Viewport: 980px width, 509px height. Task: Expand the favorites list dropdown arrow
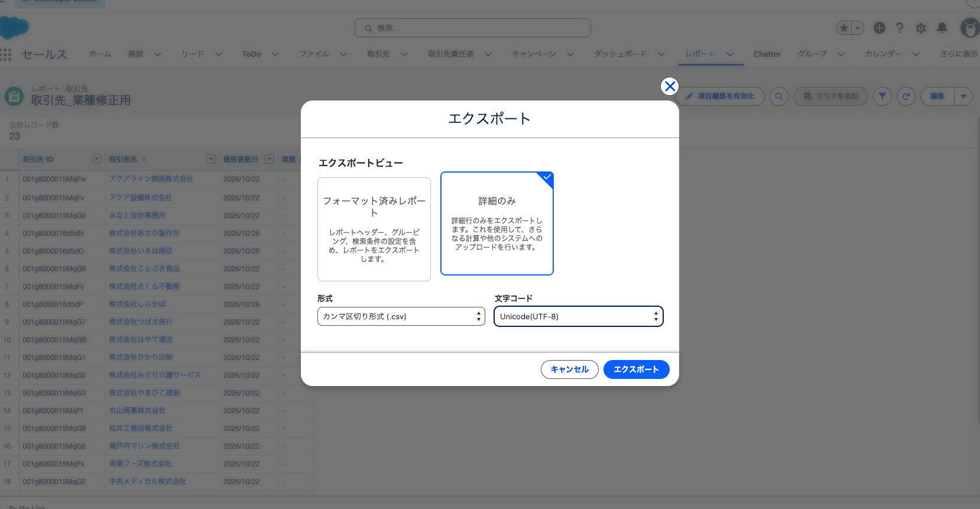pos(858,28)
